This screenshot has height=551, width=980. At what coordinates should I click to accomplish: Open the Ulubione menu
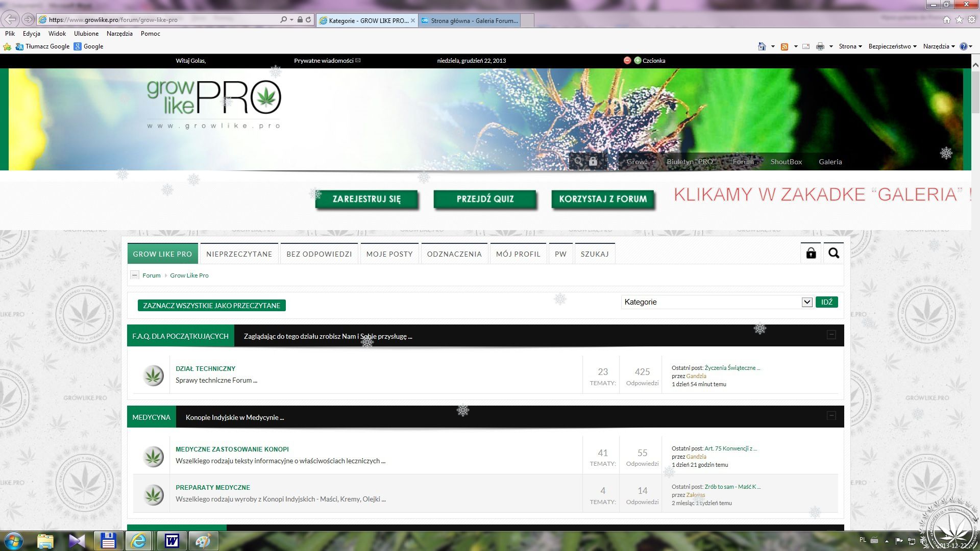click(86, 34)
